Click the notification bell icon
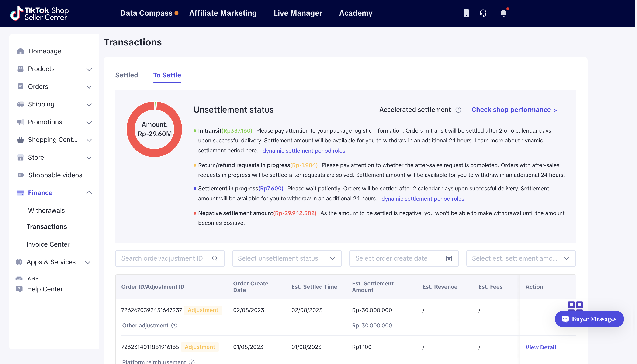This screenshot has width=637, height=364. (x=503, y=13)
